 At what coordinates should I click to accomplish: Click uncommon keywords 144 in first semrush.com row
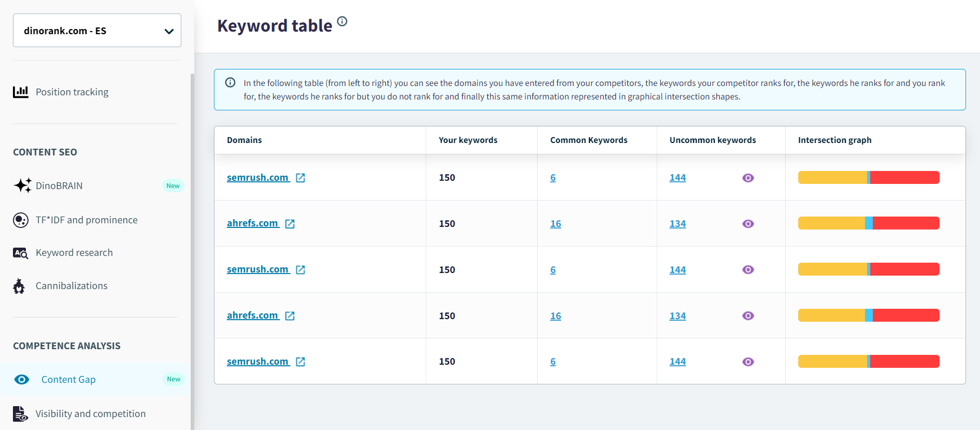[x=678, y=178]
